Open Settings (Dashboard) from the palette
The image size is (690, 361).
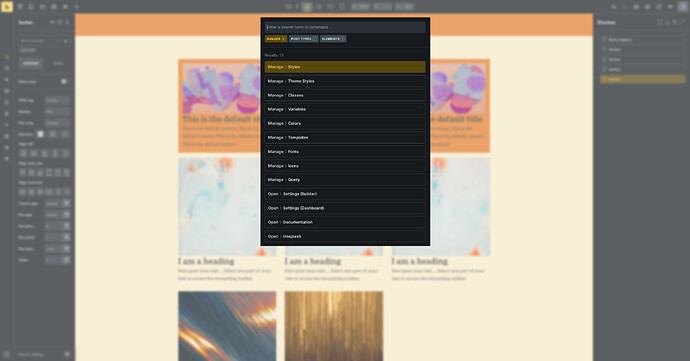point(345,208)
